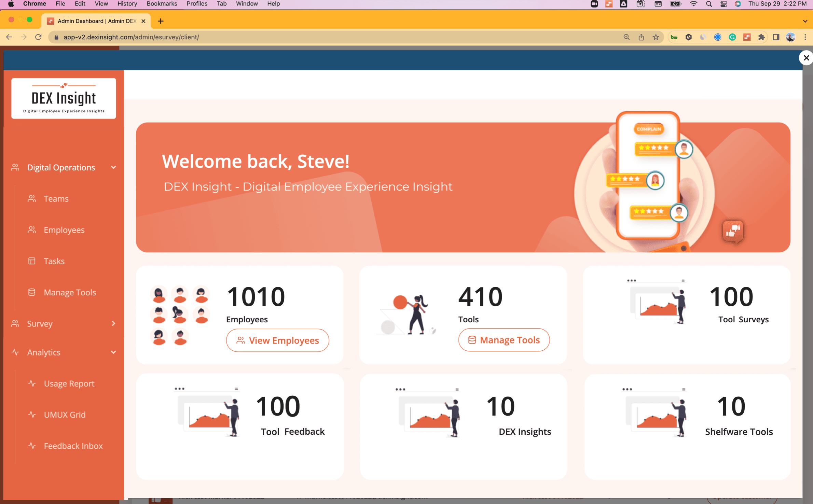Click the DEX Insight logo
Image resolution: width=813 pixels, height=504 pixels.
pyautogui.click(x=64, y=98)
